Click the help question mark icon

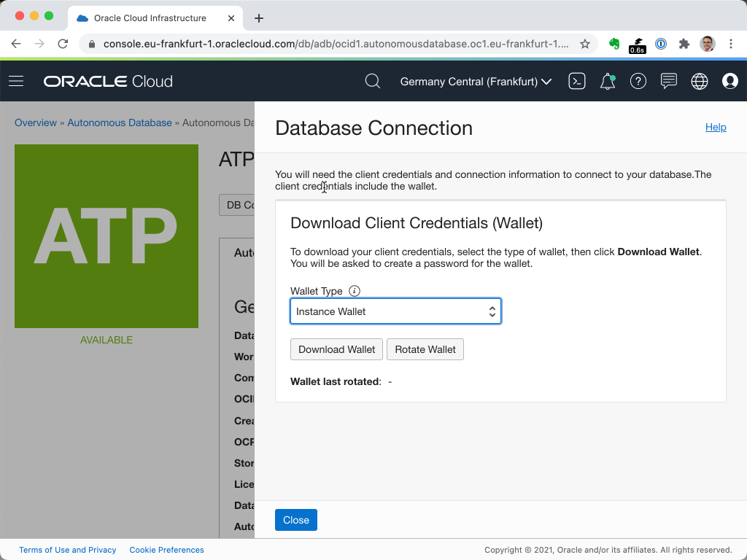pyautogui.click(x=638, y=81)
